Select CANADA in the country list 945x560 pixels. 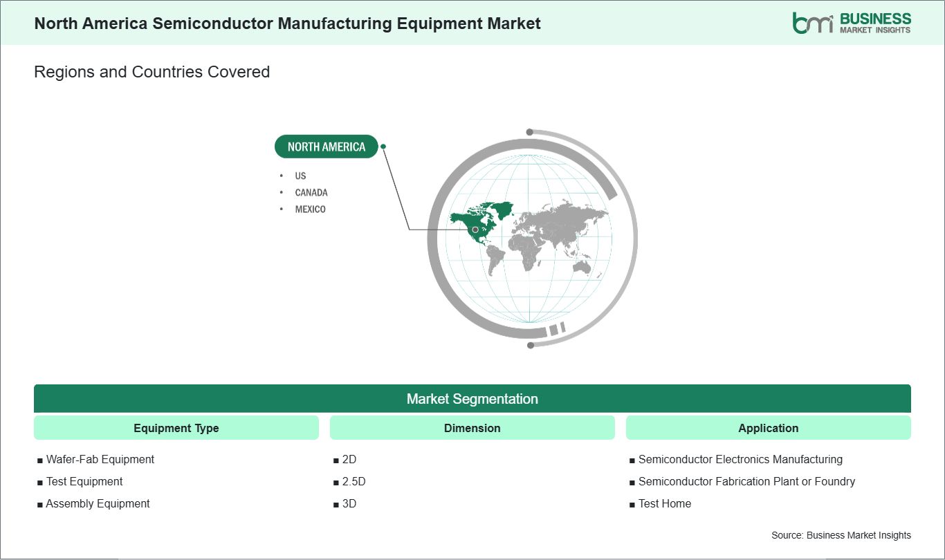click(311, 192)
